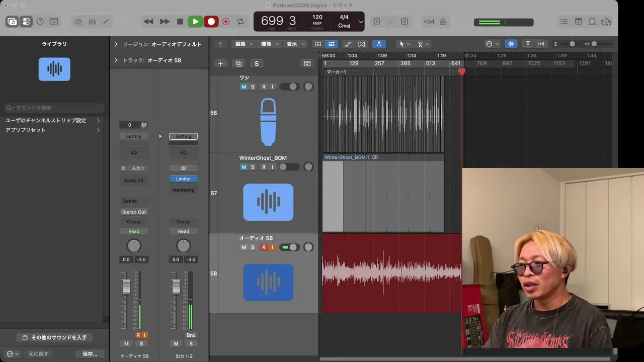Switch to grid view button
644x362 pixels.
point(317,44)
